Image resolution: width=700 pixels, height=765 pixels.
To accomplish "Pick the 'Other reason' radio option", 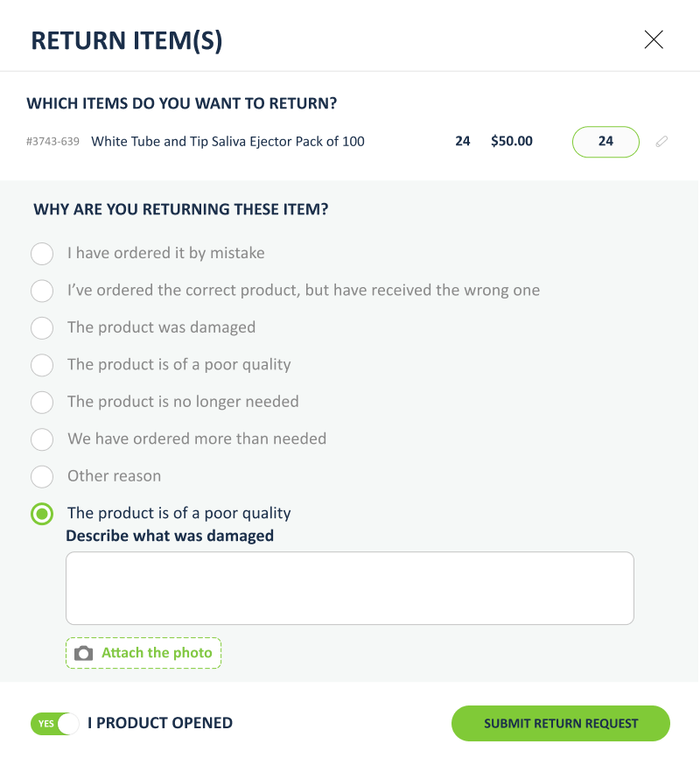I will point(42,476).
